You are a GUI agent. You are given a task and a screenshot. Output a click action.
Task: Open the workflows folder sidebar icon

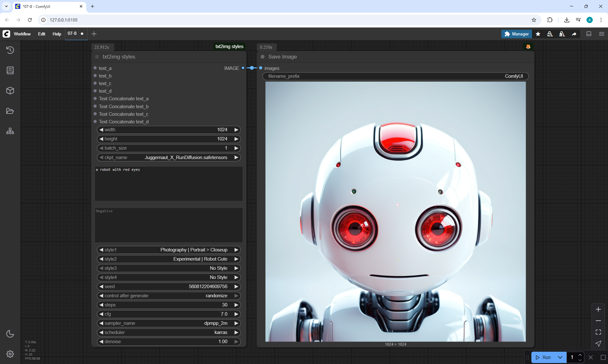pyautogui.click(x=10, y=111)
